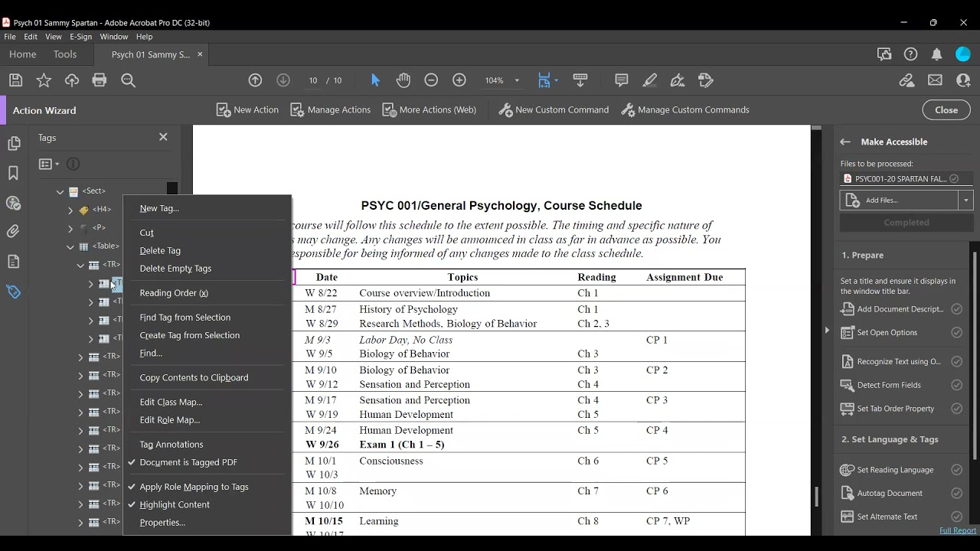Click Detect Form Fields status check

956,385
